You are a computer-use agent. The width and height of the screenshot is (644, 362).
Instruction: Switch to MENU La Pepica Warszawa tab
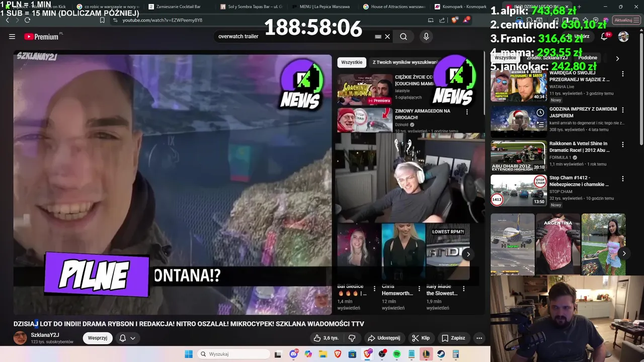324,7
